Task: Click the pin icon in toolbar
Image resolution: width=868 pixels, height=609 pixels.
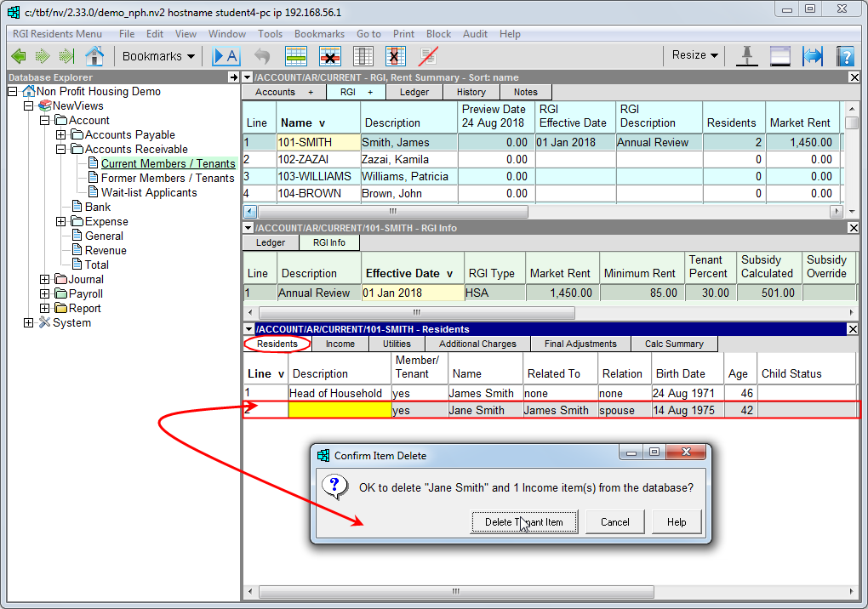Action: click(746, 56)
